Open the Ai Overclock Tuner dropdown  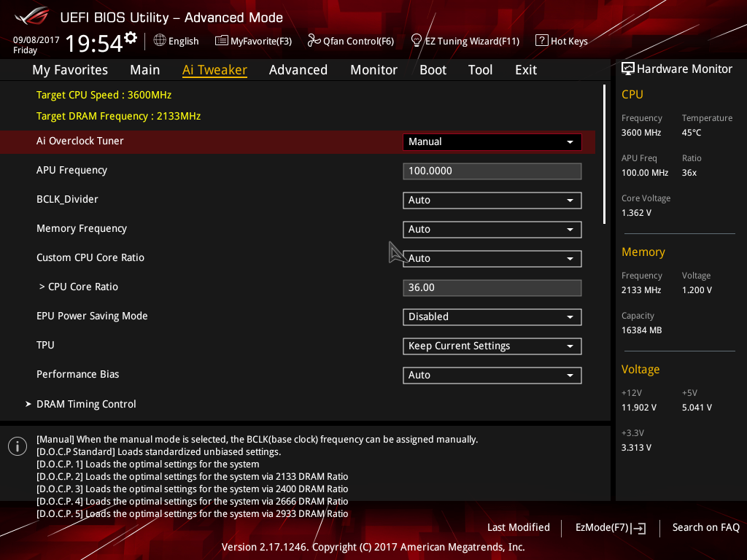point(492,142)
